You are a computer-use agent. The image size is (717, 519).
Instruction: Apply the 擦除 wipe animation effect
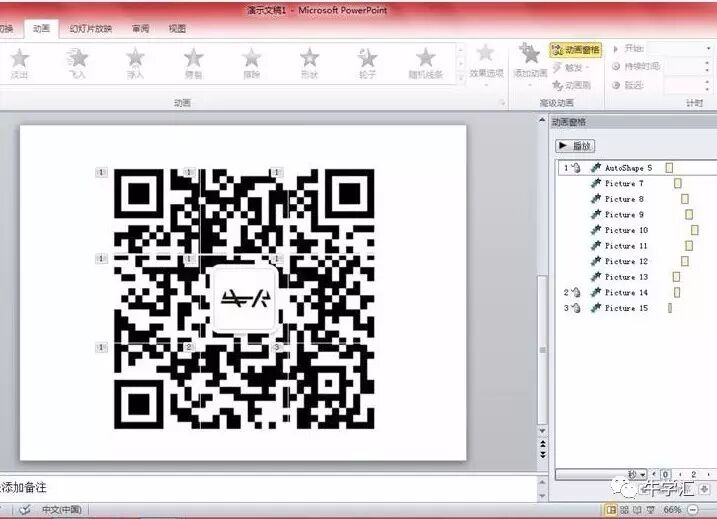[251, 64]
